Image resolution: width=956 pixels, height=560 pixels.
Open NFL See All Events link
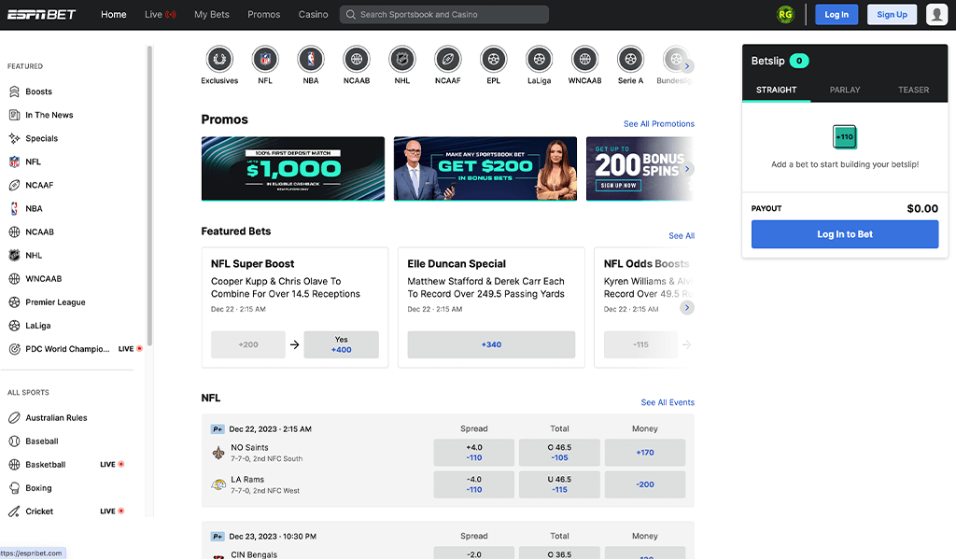point(667,403)
